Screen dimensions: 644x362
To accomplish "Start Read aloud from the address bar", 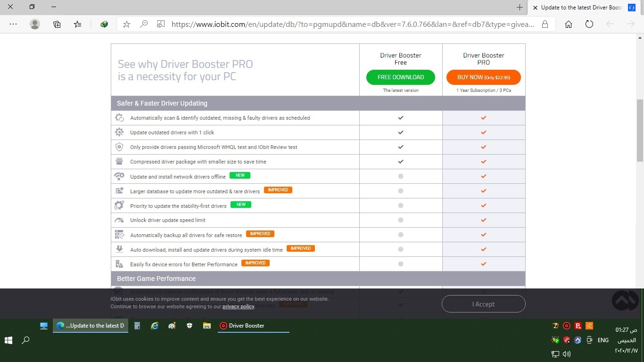I will pos(161,24).
